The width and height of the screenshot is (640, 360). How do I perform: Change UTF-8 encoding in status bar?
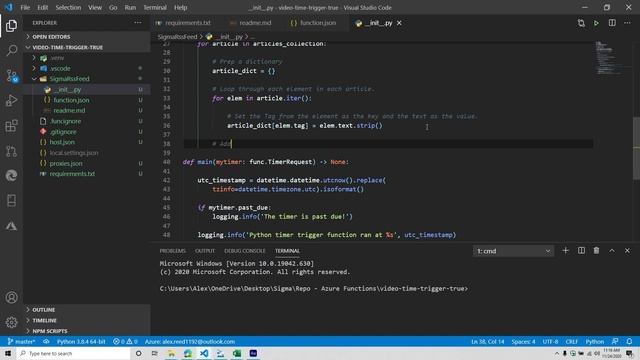[550, 342]
